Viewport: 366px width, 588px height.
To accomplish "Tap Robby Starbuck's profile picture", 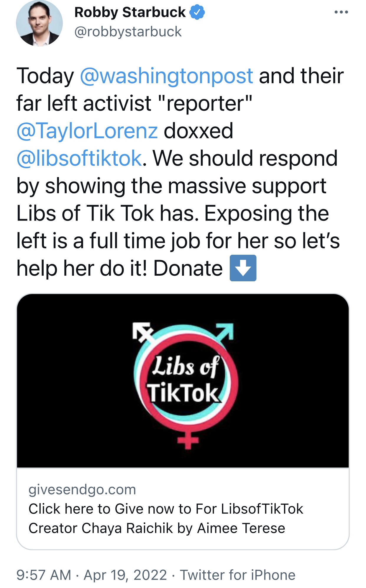I will pyautogui.click(x=39, y=23).
